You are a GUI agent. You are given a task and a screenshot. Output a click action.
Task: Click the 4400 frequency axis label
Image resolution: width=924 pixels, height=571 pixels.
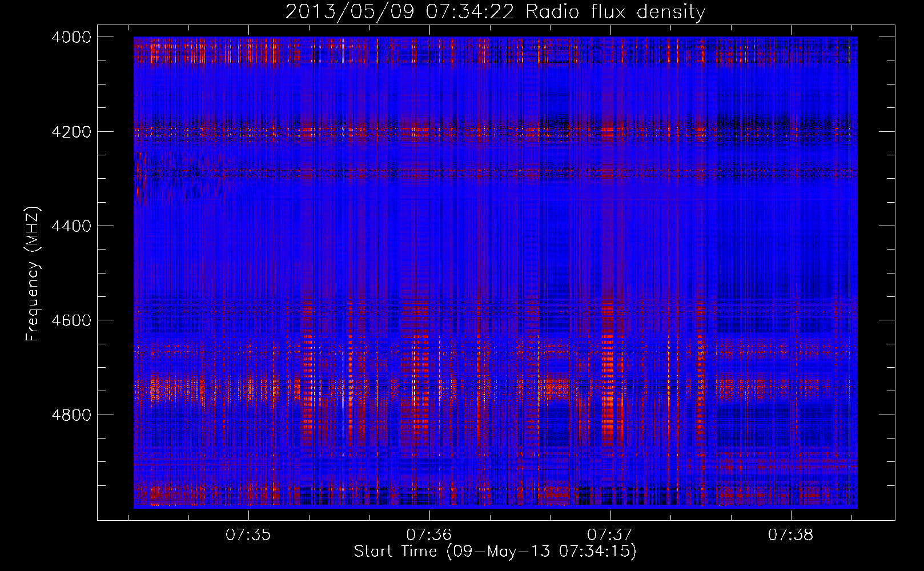[x=71, y=226]
